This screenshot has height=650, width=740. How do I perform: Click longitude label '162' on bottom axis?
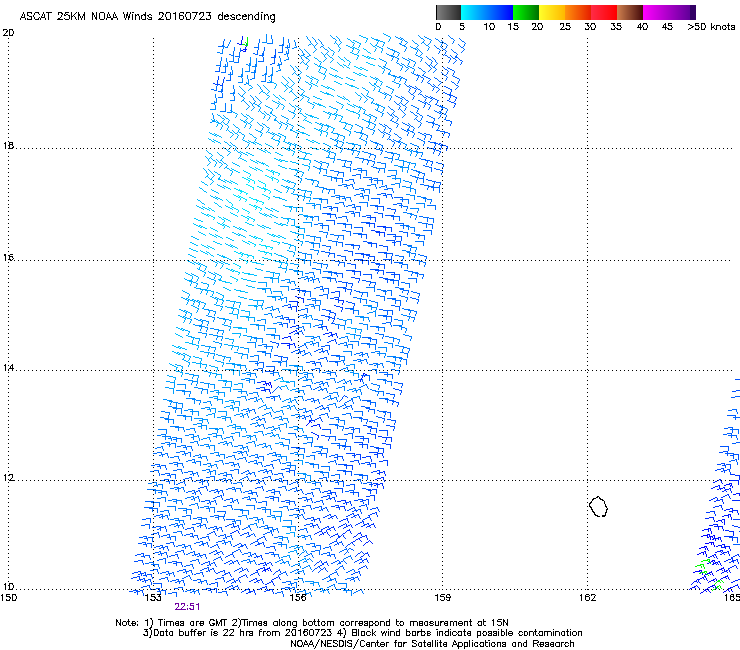pyautogui.click(x=587, y=598)
